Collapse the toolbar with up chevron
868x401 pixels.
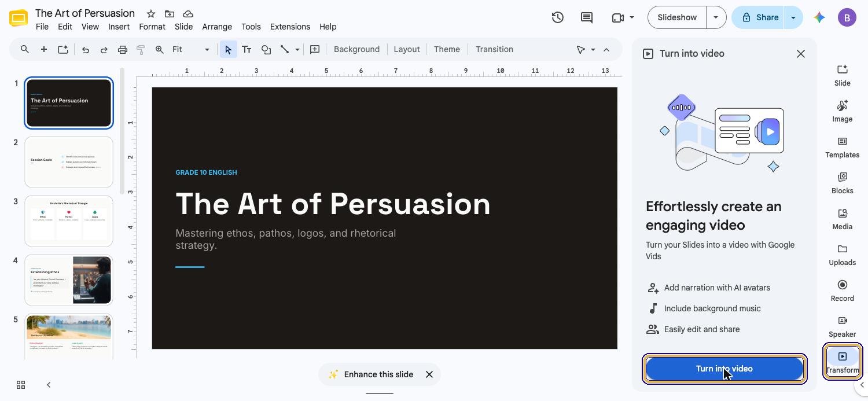click(606, 49)
